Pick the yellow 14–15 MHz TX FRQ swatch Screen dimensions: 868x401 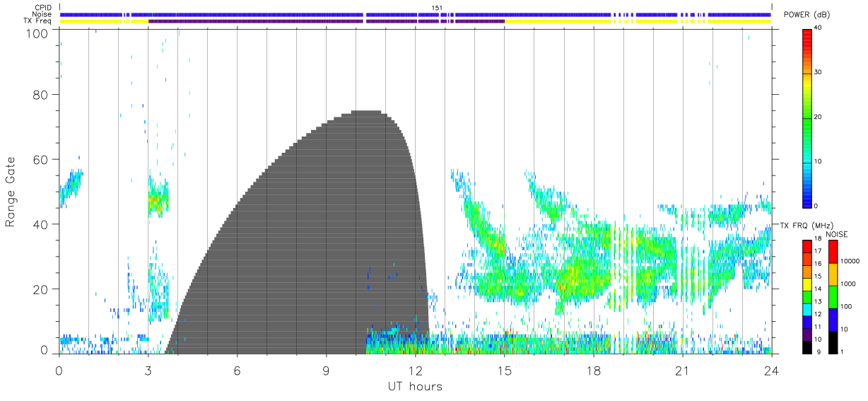coord(807,283)
